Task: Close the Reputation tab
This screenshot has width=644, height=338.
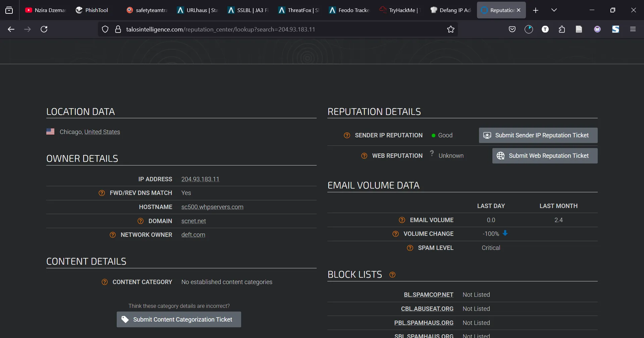Action: pos(519,10)
